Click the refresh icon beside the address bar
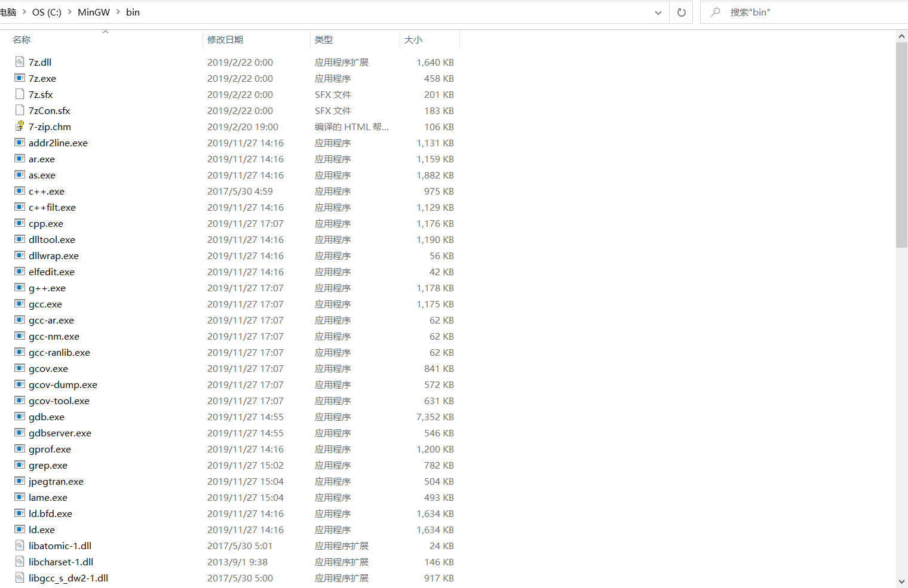This screenshot has height=588, width=908. coord(681,12)
